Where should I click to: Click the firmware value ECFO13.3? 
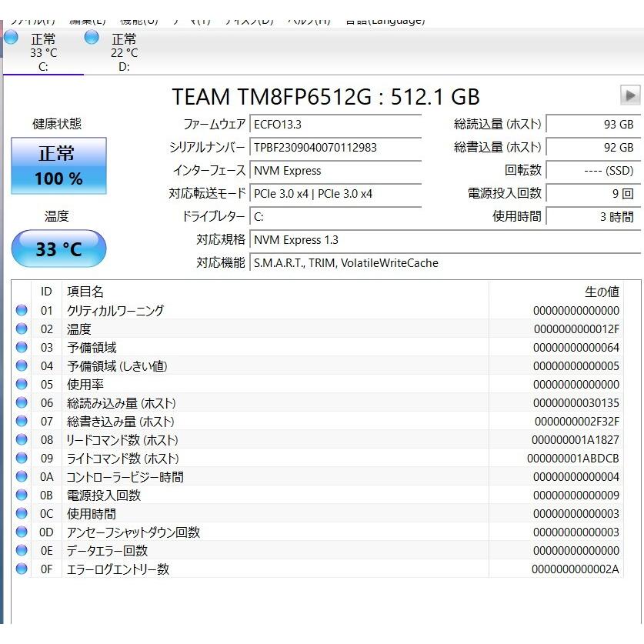pos(336,125)
